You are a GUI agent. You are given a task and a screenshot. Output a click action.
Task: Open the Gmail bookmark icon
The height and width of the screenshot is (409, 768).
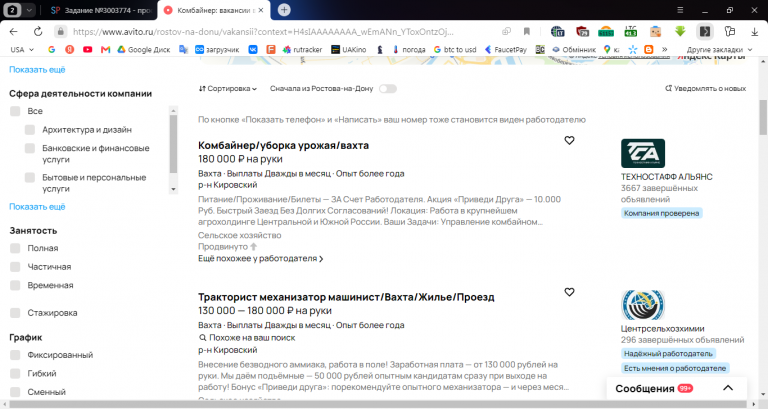105,49
